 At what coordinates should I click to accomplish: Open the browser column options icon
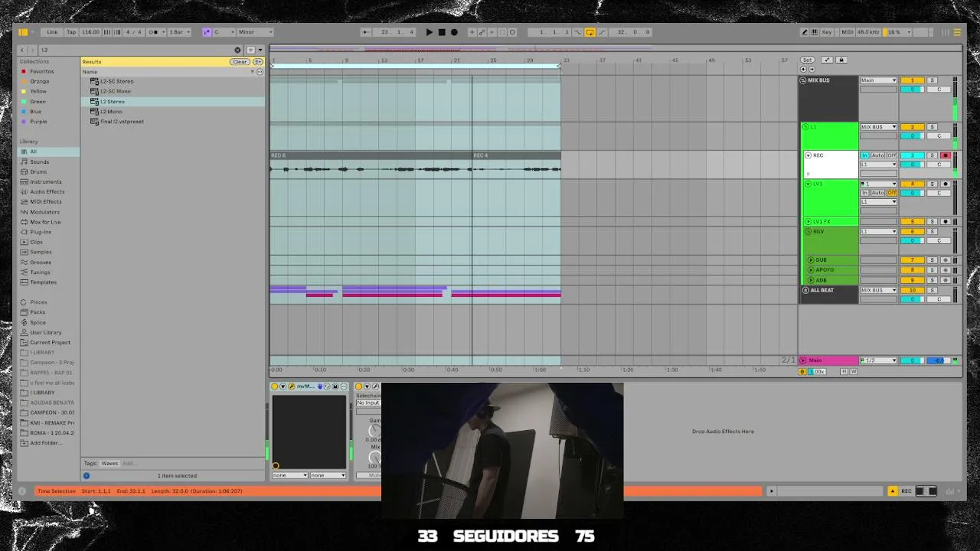260,71
